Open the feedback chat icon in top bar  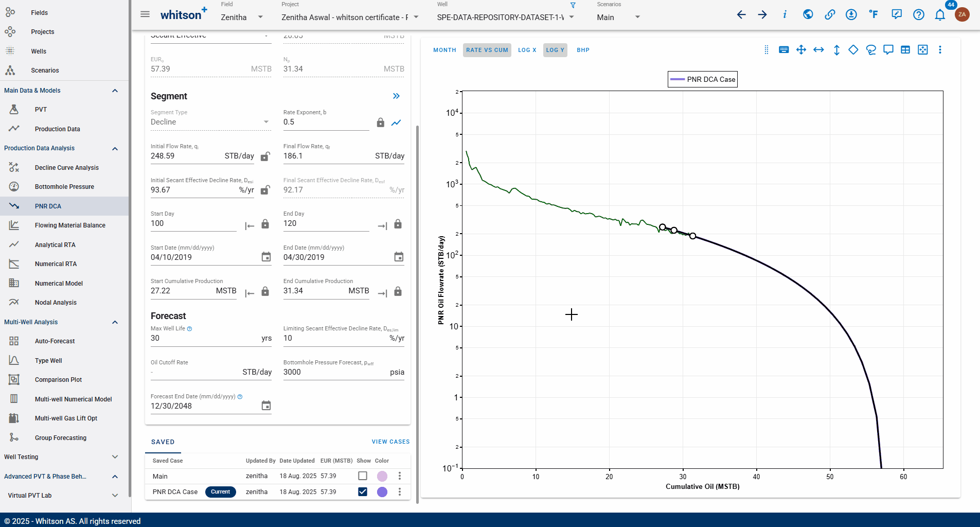click(x=896, y=14)
